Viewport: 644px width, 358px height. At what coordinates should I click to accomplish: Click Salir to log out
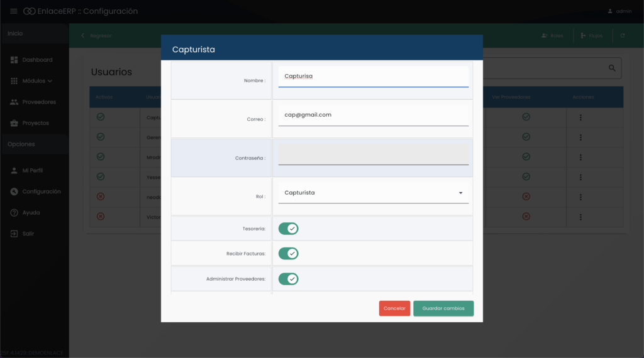(x=28, y=234)
